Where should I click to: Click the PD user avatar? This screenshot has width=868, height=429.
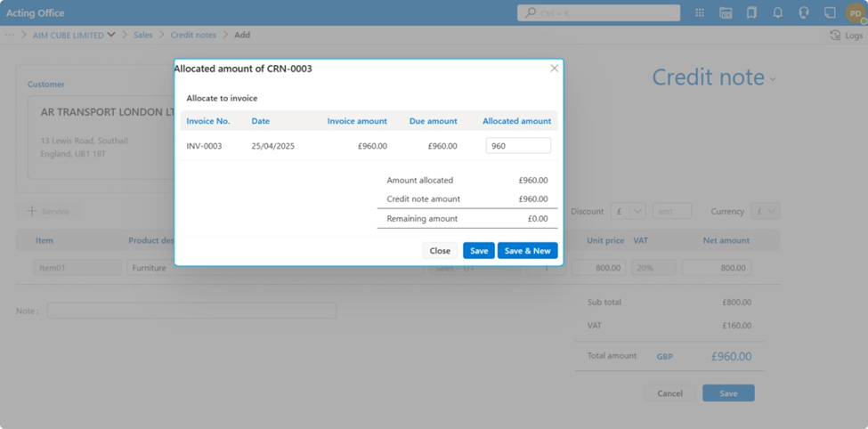[x=855, y=13]
